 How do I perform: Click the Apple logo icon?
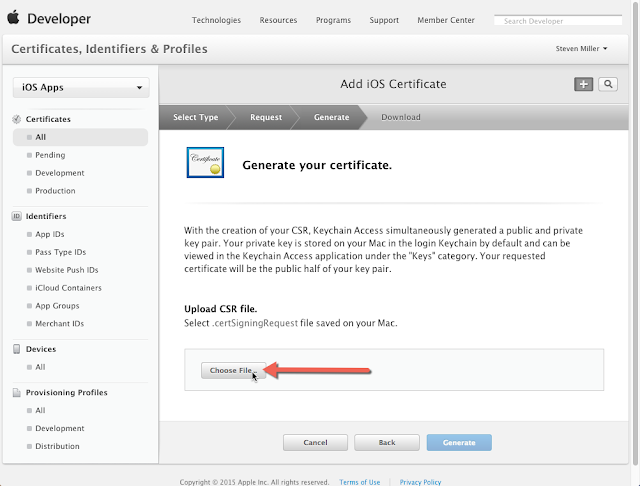click(x=13, y=18)
